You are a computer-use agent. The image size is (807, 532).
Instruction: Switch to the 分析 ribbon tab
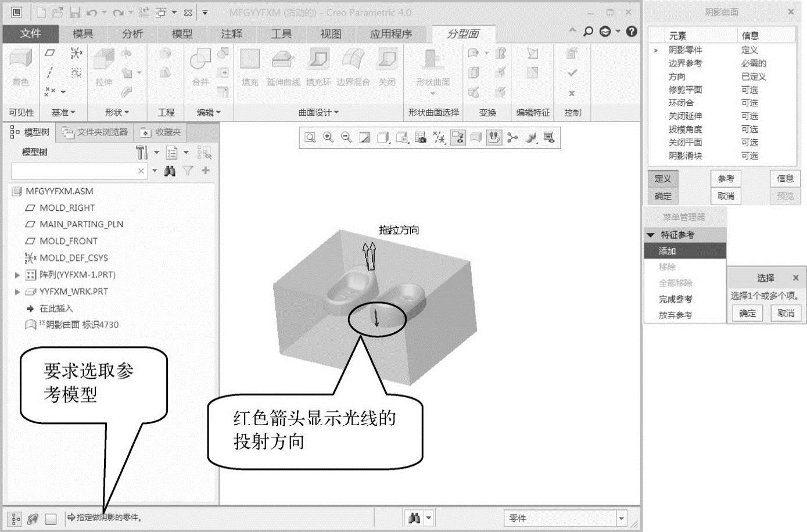tap(132, 34)
